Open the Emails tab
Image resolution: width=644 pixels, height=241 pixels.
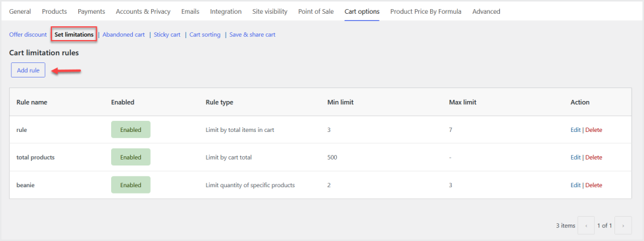pyautogui.click(x=190, y=11)
